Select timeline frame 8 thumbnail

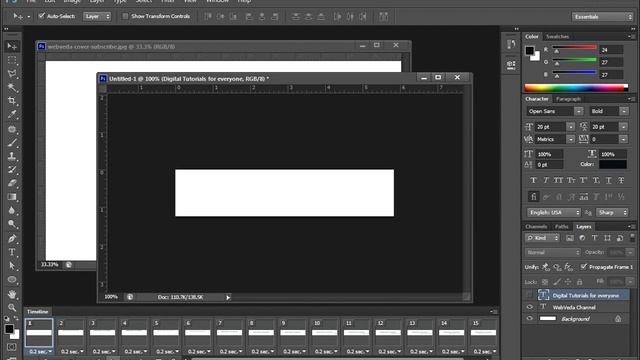[261, 333]
